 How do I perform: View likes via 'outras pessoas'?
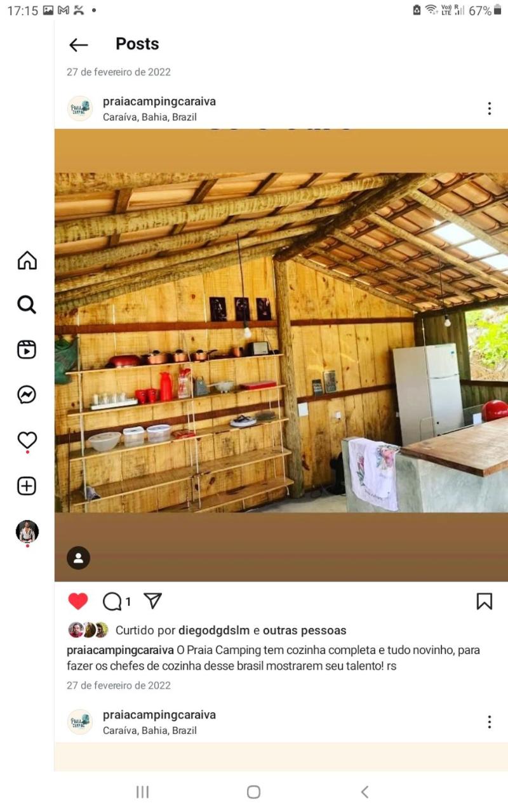(305, 630)
